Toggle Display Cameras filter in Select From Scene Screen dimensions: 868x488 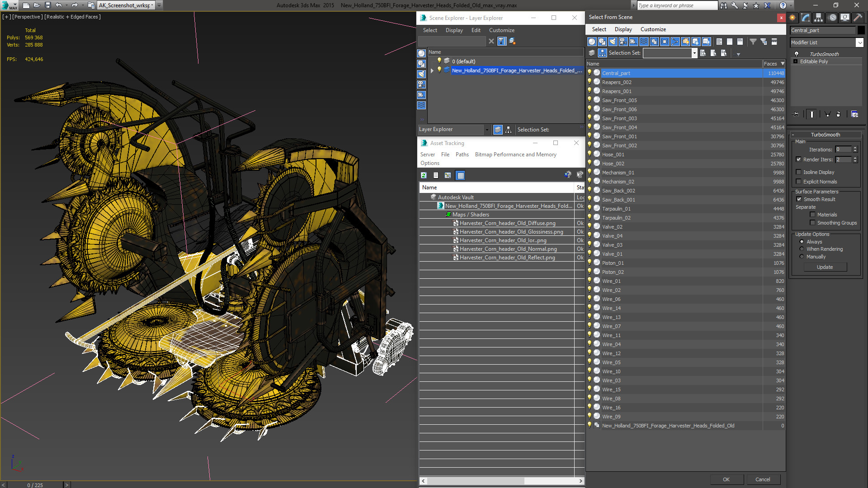tap(623, 42)
